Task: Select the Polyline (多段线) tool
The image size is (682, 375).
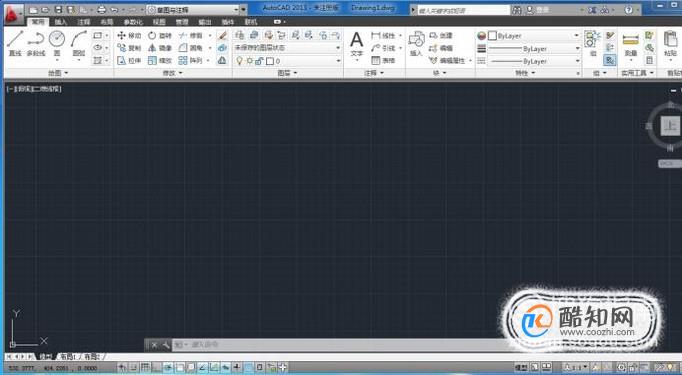Action: (36, 44)
